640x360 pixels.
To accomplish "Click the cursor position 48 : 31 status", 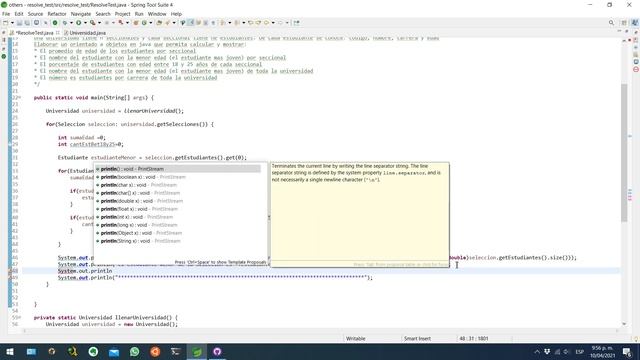I will [x=473, y=338].
